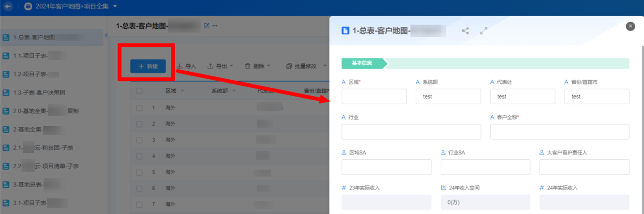Click the 24年收入空间 field showing 0(万)
This screenshot has width=644, height=214.
point(485,202)
